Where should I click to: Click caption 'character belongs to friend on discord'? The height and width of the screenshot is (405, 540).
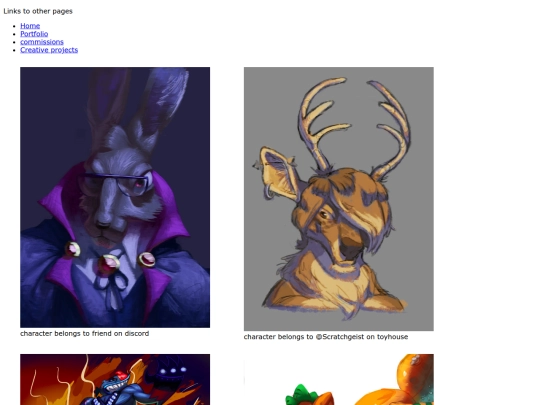(85, 333)
